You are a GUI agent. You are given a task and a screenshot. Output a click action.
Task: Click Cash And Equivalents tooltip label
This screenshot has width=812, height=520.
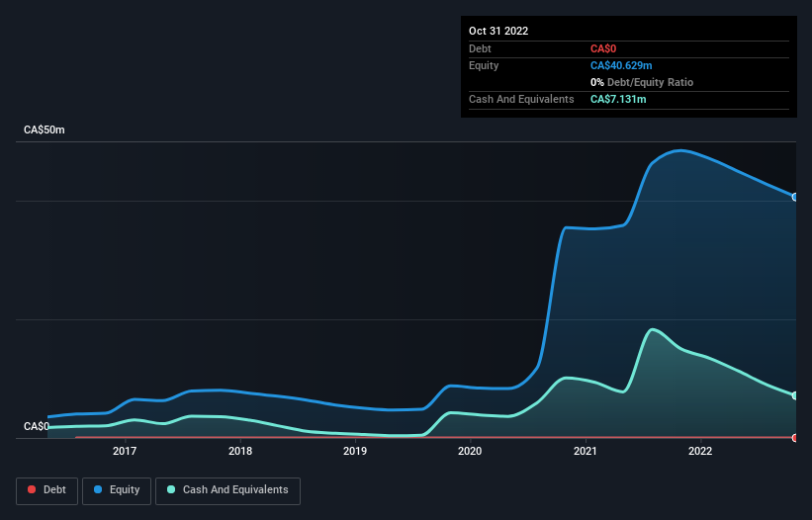click(x=521, y=99)
